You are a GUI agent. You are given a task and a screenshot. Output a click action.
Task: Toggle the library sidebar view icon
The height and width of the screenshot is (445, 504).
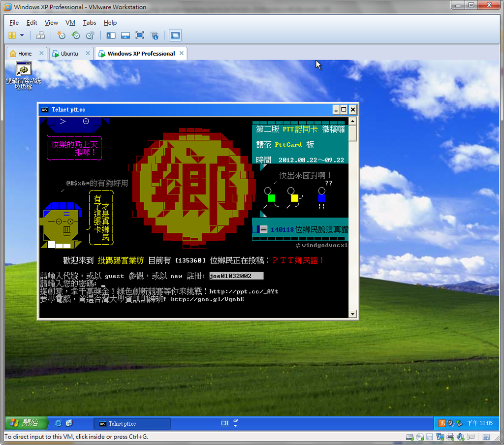click(111, 35)
